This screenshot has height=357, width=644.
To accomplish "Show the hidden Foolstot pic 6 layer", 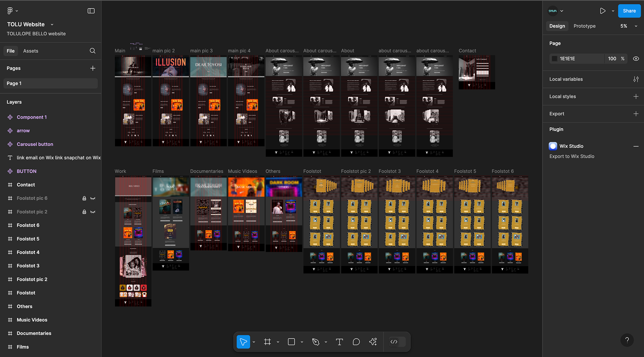I will click(93, 198).
